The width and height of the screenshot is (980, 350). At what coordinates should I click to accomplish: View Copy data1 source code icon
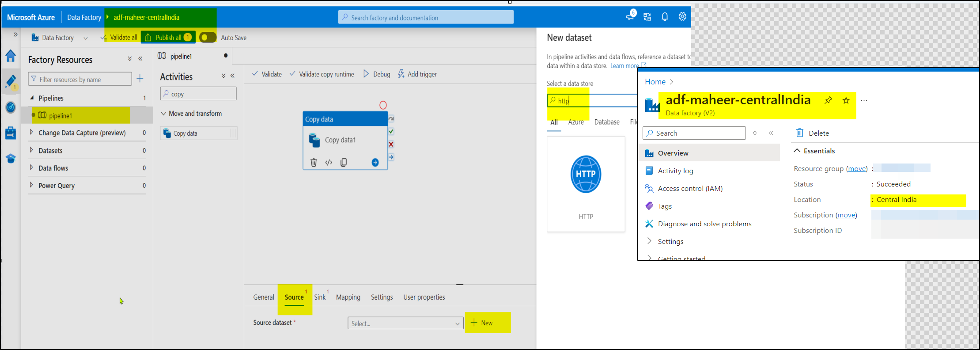329,163
